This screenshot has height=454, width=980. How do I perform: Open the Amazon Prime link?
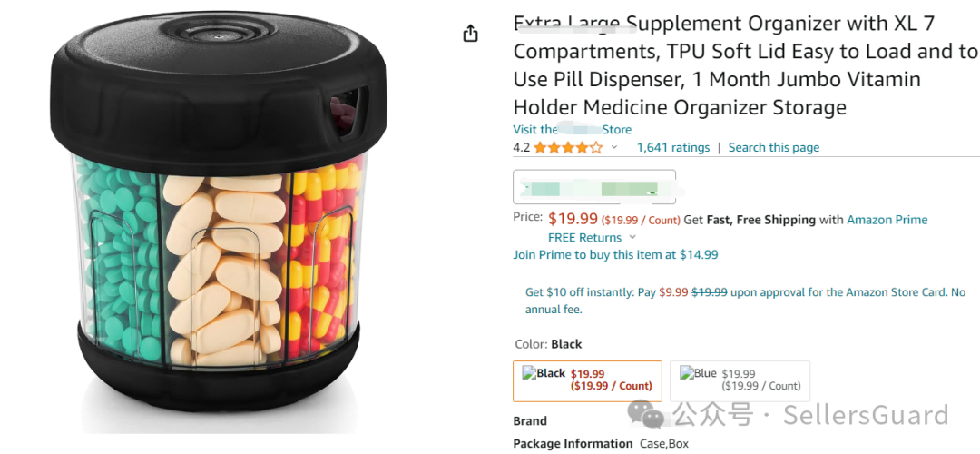(887, 220)
